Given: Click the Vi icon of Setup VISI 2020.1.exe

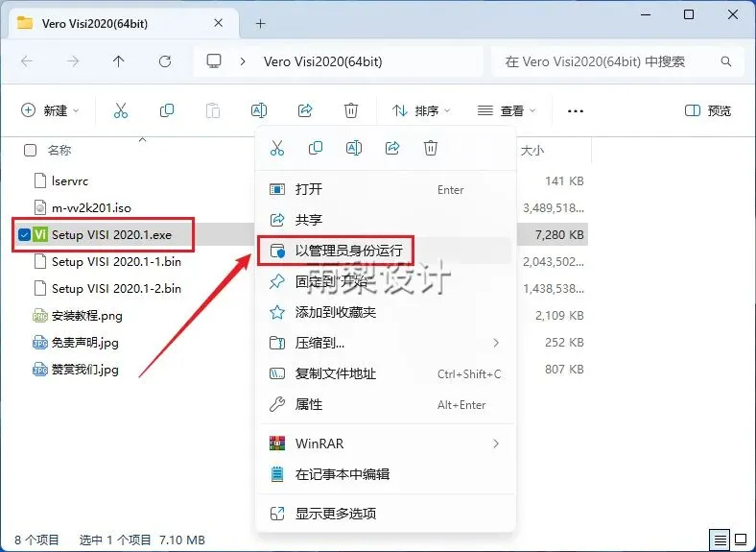Looking at the screenshot, I should point(40,235).
